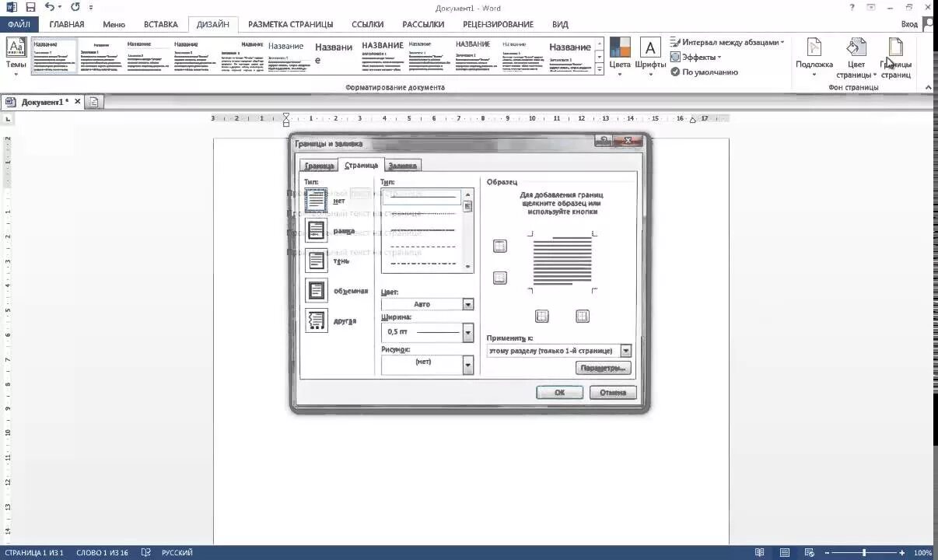This screenshot has width=938, height=560.
Task: Choose the 'другая' custom border setting
Action: 316,320
